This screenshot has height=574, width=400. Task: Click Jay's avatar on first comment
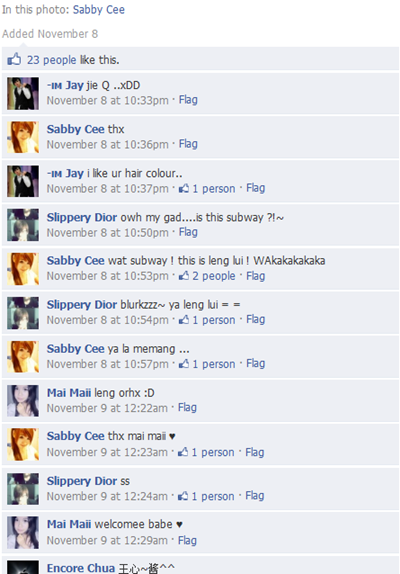tap(23, 93)
